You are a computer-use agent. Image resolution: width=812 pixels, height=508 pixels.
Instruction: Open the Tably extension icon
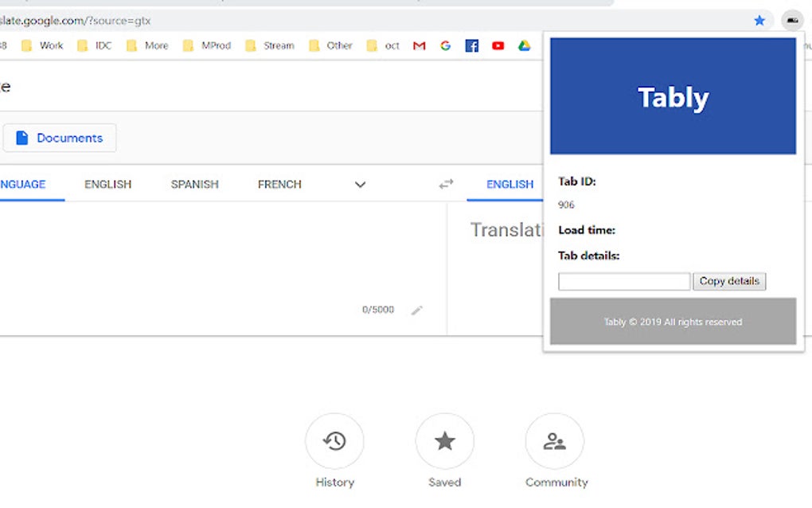791,20
